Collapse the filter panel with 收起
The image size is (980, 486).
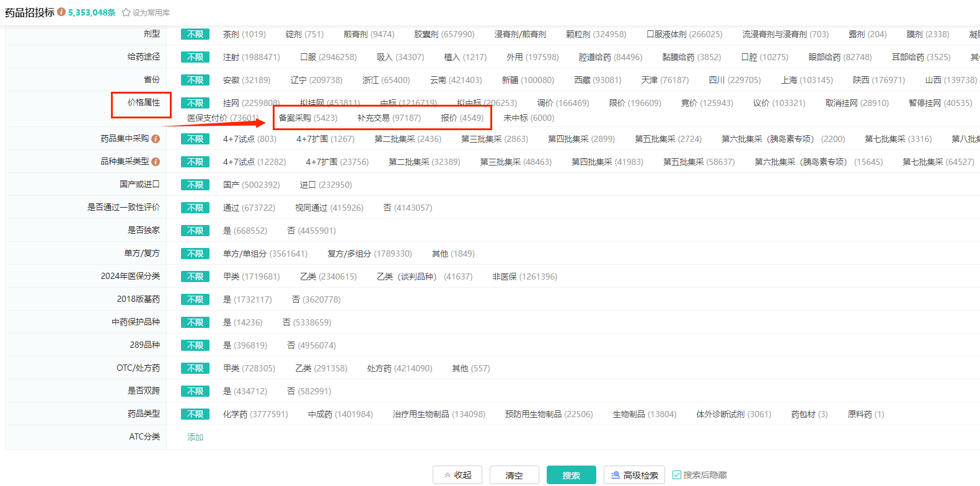coord(457,475)
